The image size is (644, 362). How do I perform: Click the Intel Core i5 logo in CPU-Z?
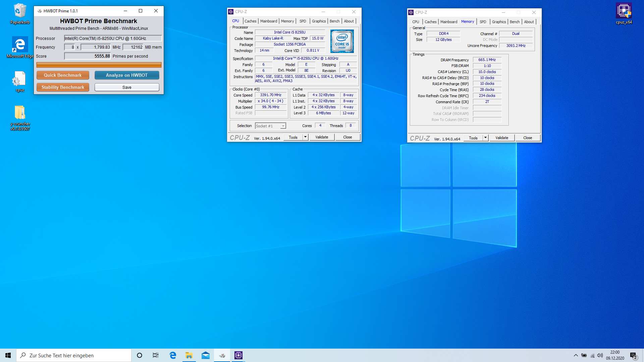pos(342,41)
